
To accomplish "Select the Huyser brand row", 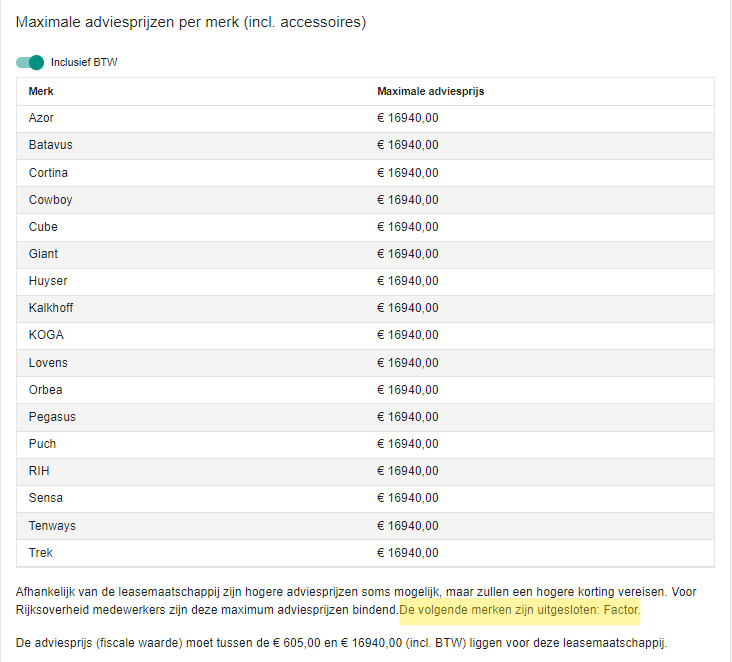I will click(365, 282).
